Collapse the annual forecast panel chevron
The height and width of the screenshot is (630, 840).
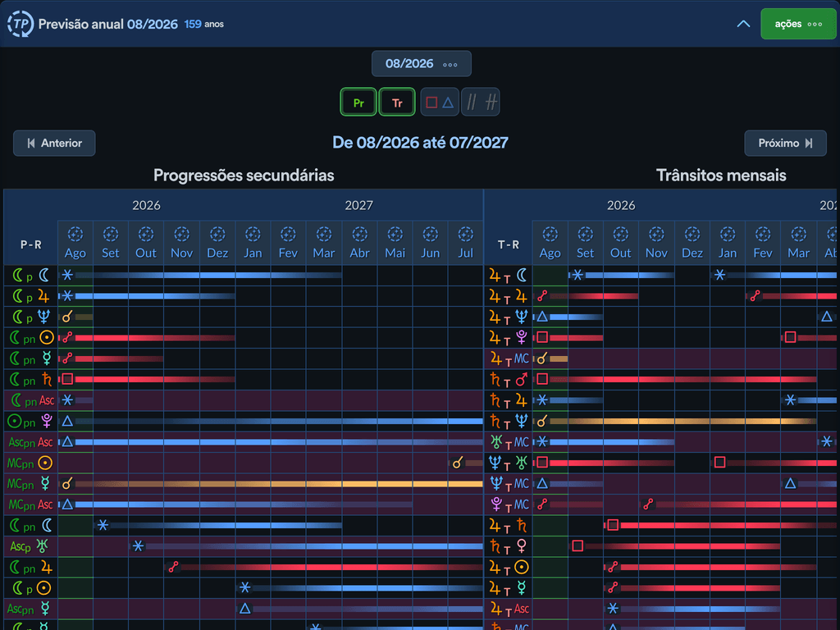click(743, 24)
